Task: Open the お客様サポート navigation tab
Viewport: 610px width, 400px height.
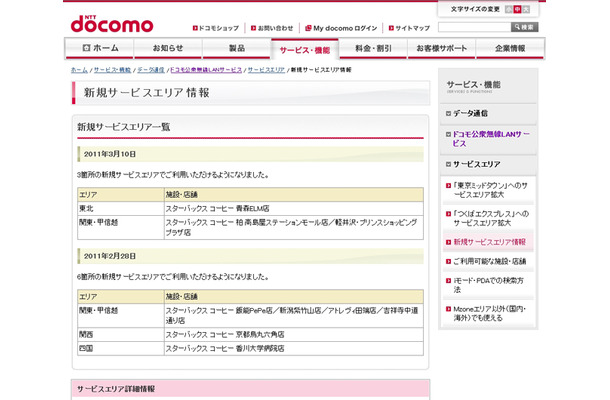Action: point(442,48)
